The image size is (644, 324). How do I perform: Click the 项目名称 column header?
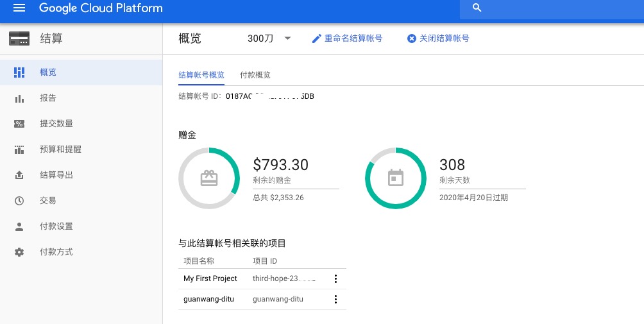click(199, 261)
